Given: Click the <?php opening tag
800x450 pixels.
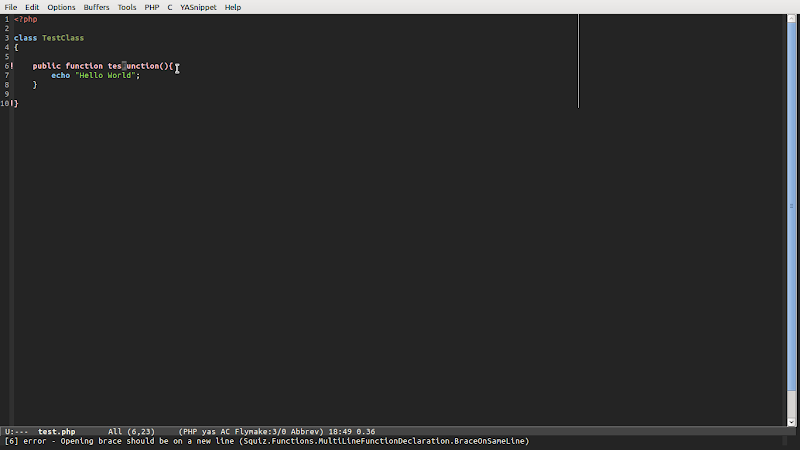Looking at the screenshot, I should 26,19.
